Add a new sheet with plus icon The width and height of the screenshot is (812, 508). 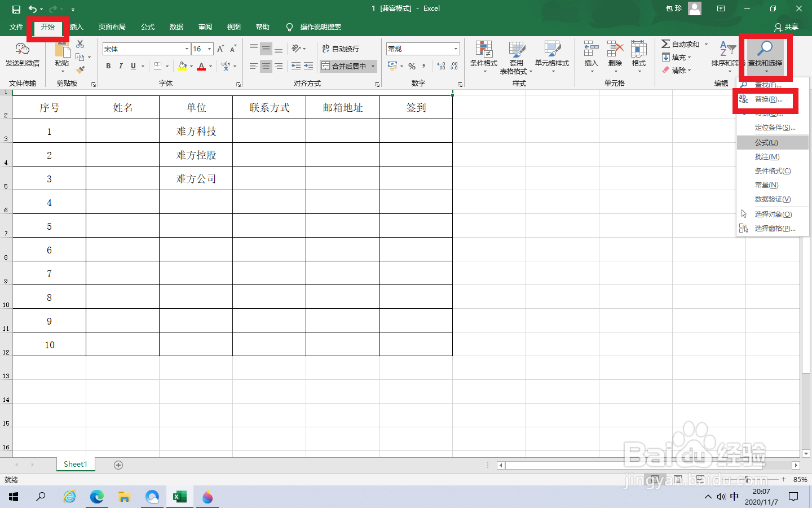coord(118,465)
